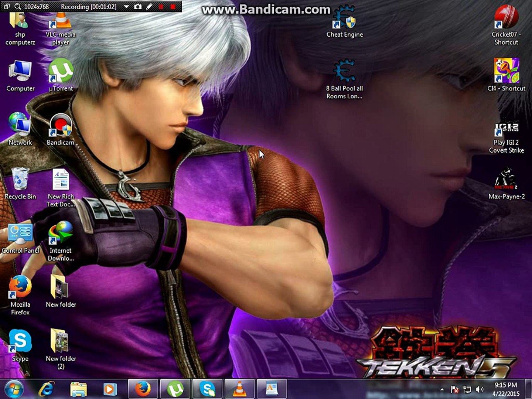Open the Bandicam recording bar dropdown arrow
The image size is (532, 399).
[x=126, y=6]
